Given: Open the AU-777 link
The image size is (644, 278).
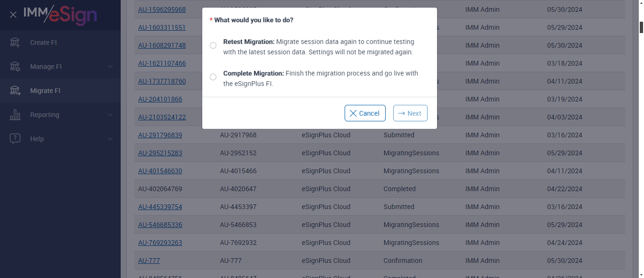Looking at the screenshot, I should 149,261.
